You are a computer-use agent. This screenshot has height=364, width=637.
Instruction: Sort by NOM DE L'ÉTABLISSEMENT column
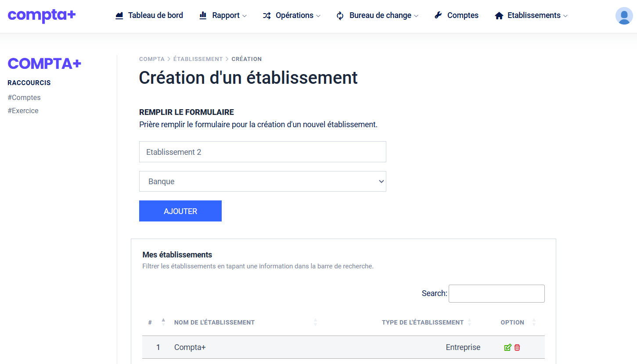214,322
